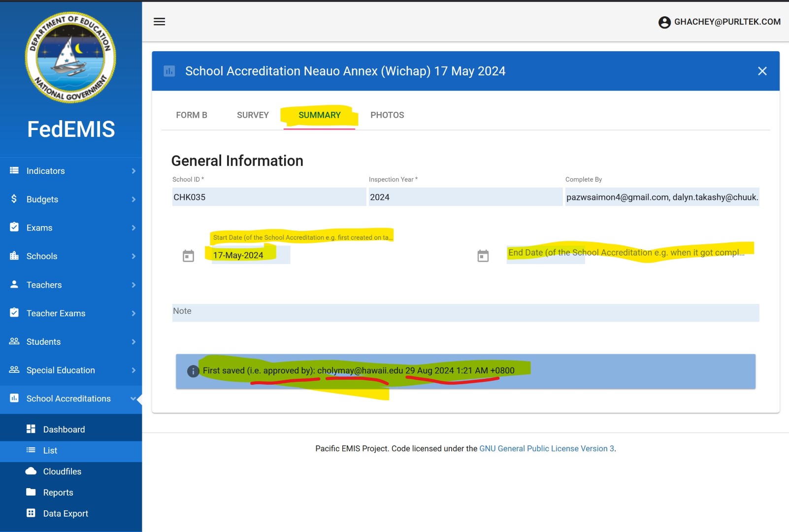Click the info icon beside First saved
The height and width of the screenshot is (532, 789).
[x=193, y=371]
